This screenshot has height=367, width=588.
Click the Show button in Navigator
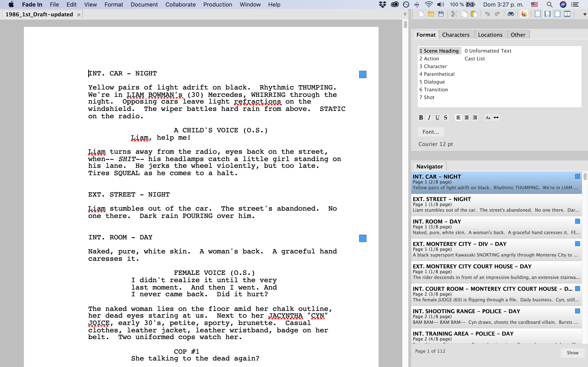[x=572, y=353]
